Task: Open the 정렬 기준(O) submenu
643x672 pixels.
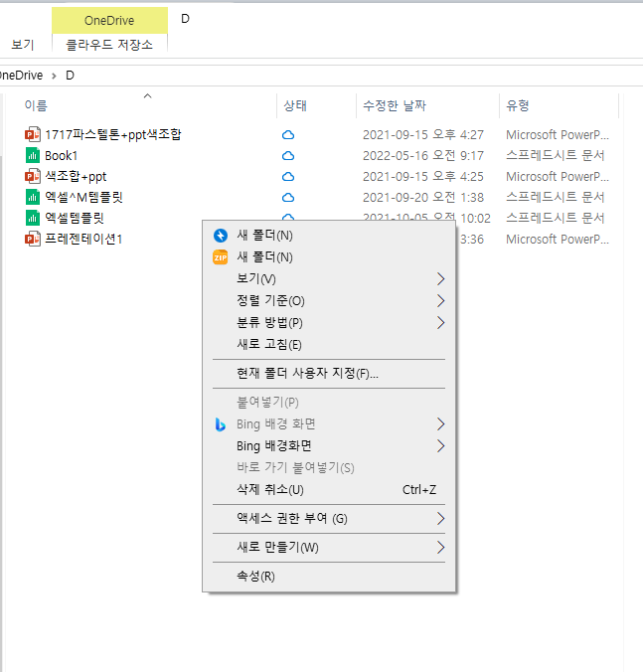Action: click(329, 301)
